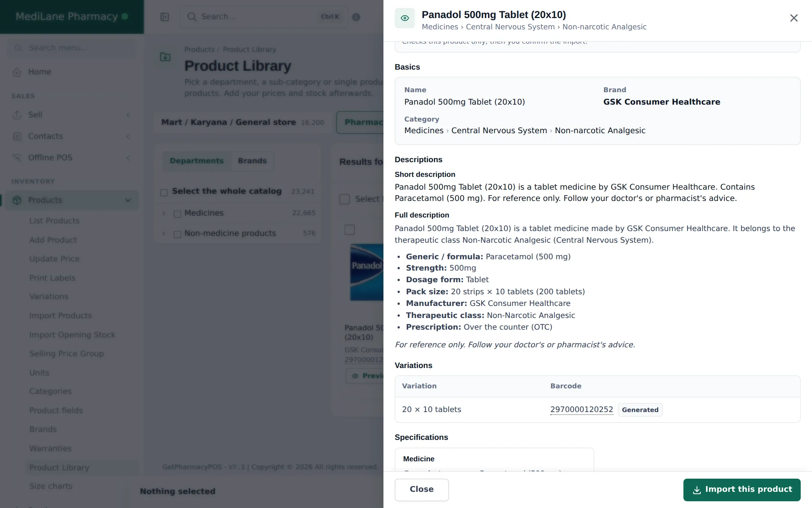
Task: Click the search icon in the menu search box
Action: tap(18, 48)
